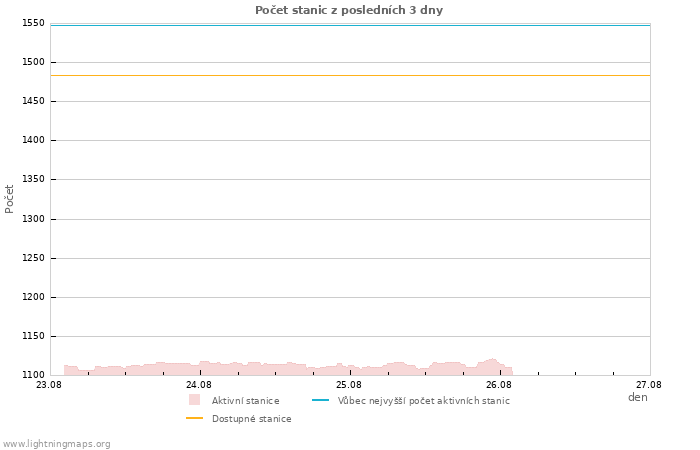Screen dimensions: 700x450
Task: Open the www.lightningmaps.org watermark link
Action: [56, 444]
